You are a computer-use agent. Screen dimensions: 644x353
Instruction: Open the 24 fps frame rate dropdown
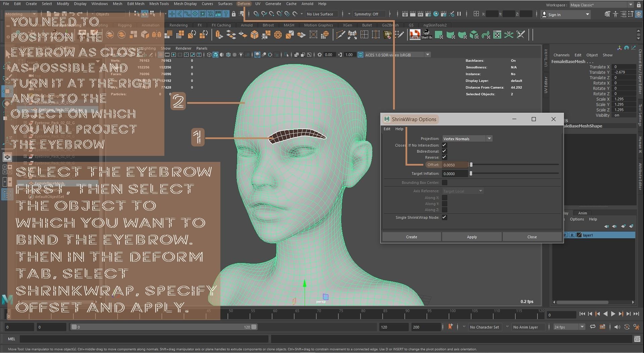point(569,327)
